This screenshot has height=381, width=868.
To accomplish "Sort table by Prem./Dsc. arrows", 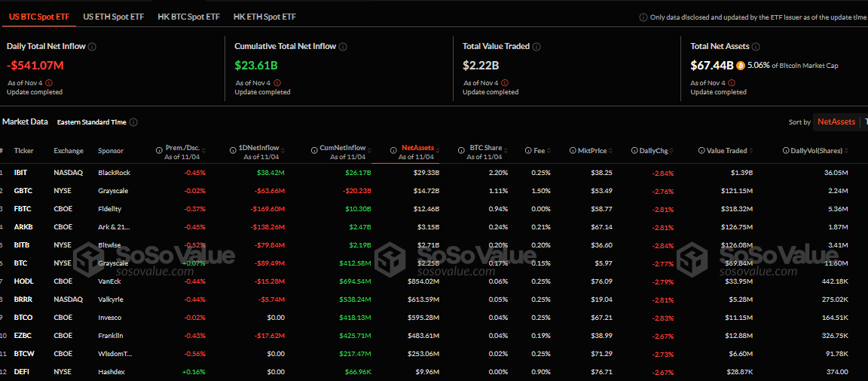I will 203,150.
